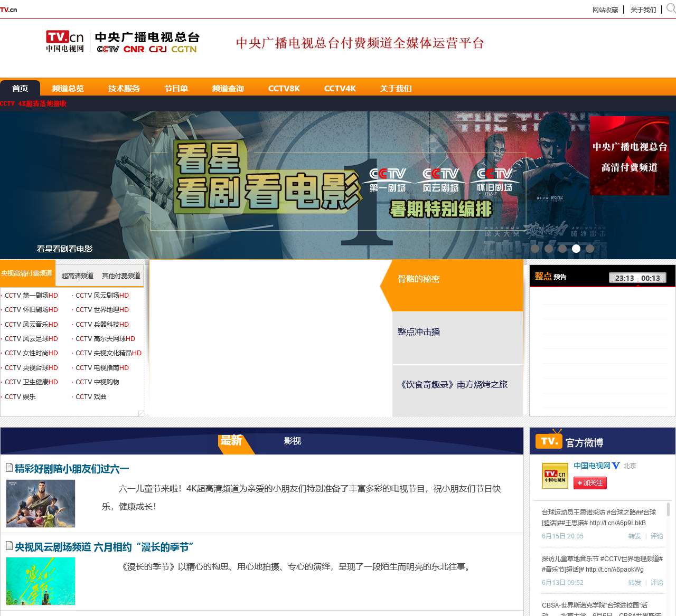Open the CCTV 风云音乐HD channel link
The image size is (676, 616).
[31, 324]
